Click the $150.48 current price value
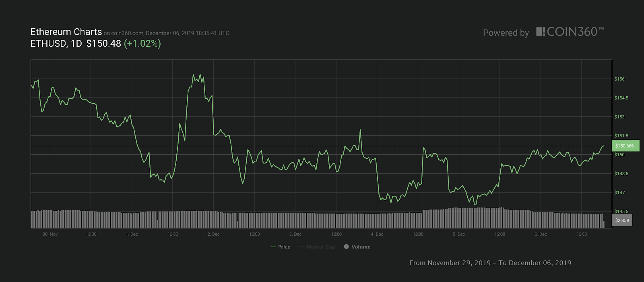 click(103, 44)
